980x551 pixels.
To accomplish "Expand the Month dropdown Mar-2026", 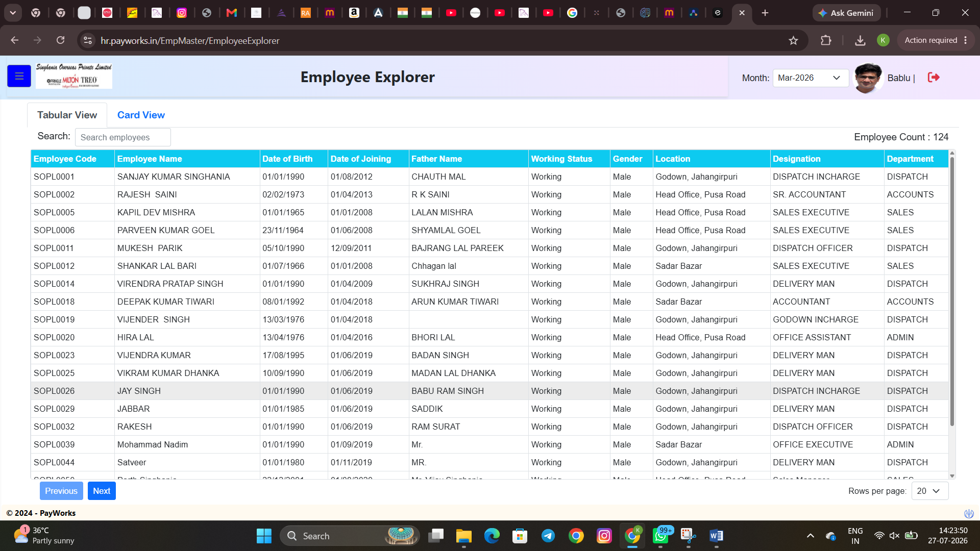I will tap(810, 78).
